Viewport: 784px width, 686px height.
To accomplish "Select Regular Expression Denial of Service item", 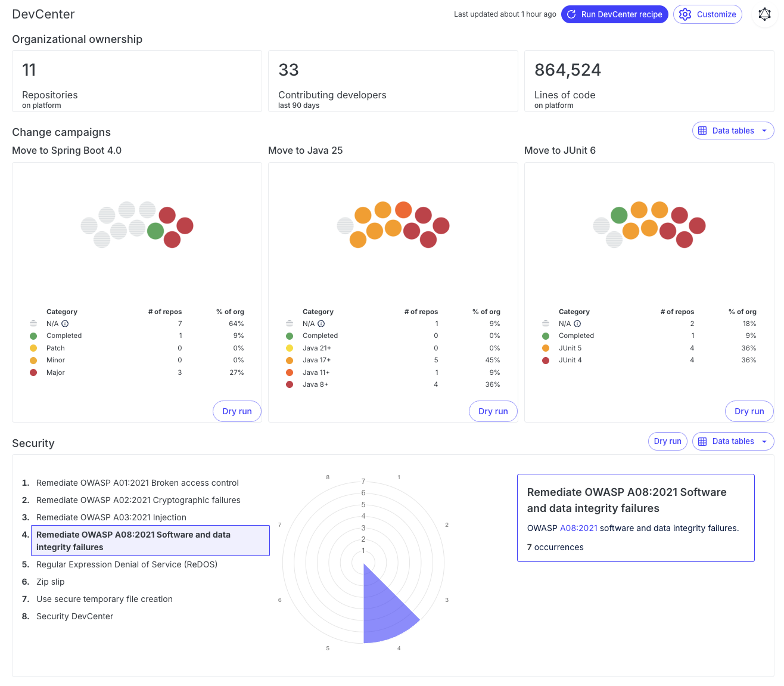I will (x=126, y=564).
